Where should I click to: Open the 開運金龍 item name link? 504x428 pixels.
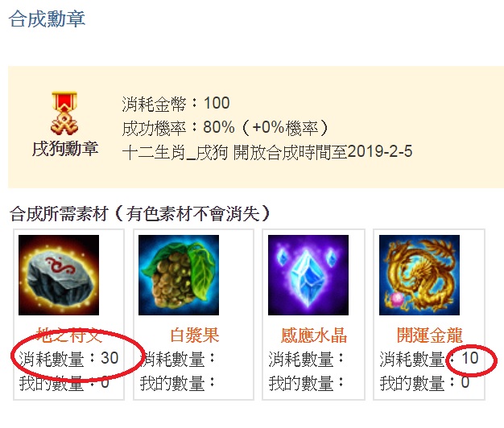point(430,335)
